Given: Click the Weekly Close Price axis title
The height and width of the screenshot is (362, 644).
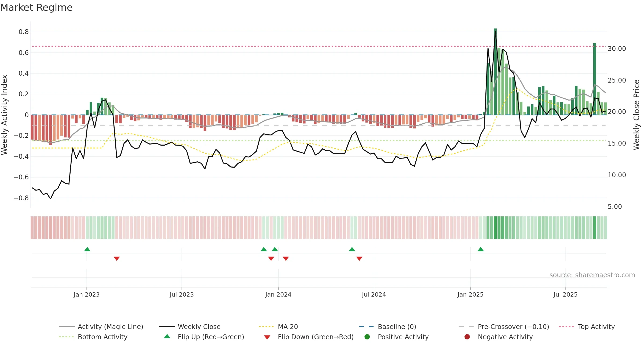Looking at the screenshot, I should pos(636,115).
